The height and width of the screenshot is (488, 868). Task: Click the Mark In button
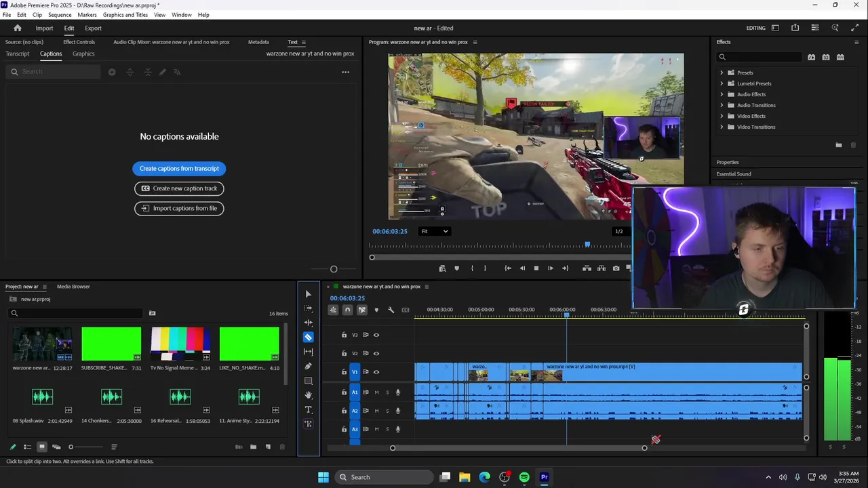coord(472,268)
